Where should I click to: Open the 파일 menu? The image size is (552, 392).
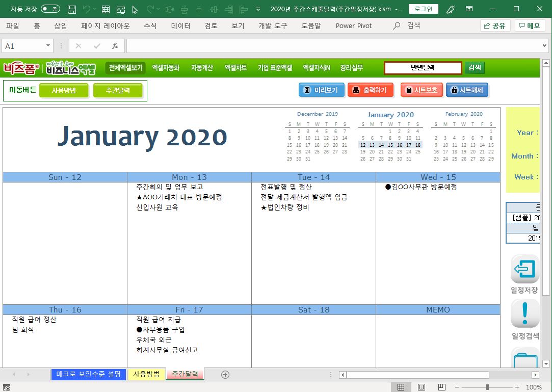pyautogui.click(x=13, y=25)
